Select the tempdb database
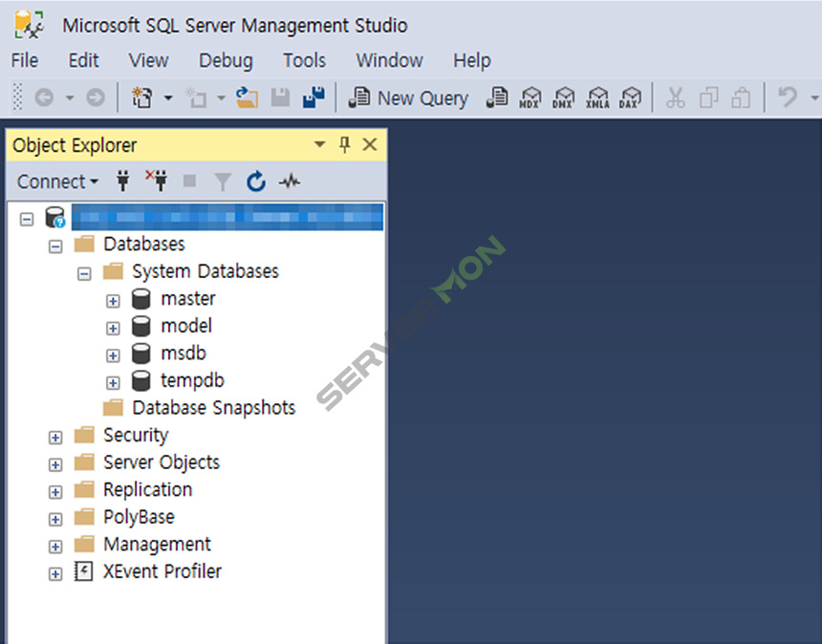 (192, 381)
